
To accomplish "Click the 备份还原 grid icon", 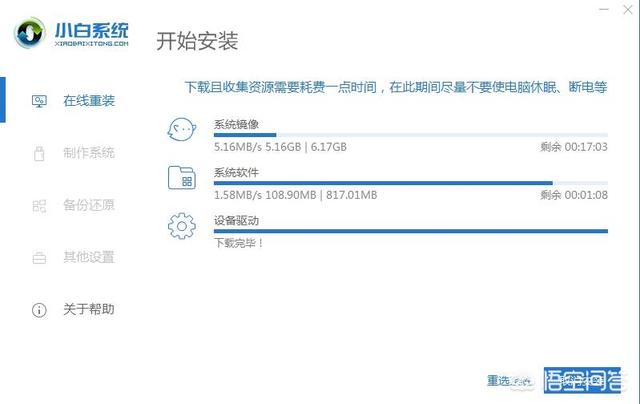I will 39,206.
